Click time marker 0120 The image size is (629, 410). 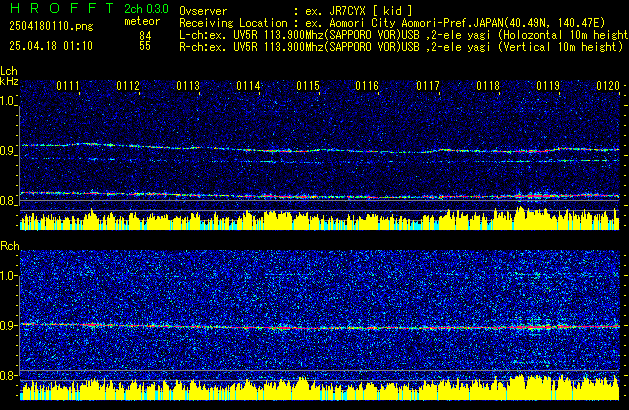(608, 86)
